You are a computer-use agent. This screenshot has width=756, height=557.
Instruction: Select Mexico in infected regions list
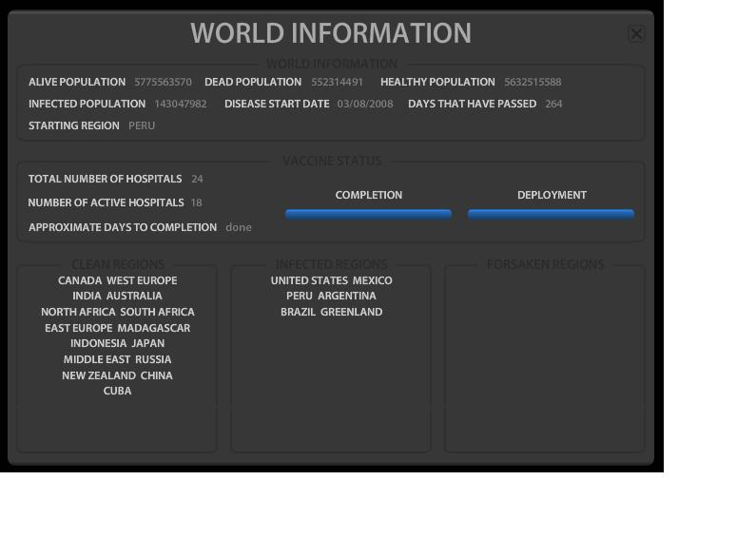pyautogui.click(x=373, y=280)
